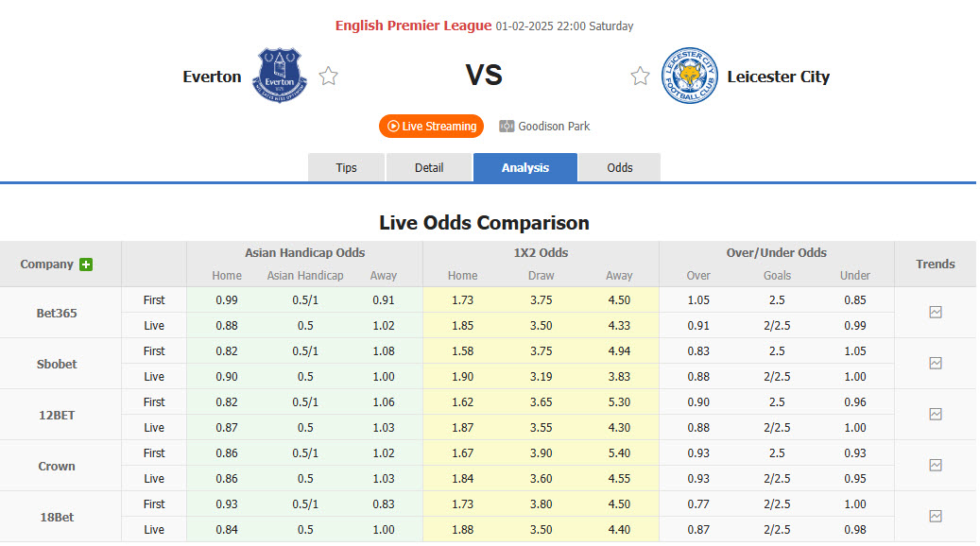Toggle Bet365's First odds row selection
Viewport: 980px width, 546px height.
[153, 299]
